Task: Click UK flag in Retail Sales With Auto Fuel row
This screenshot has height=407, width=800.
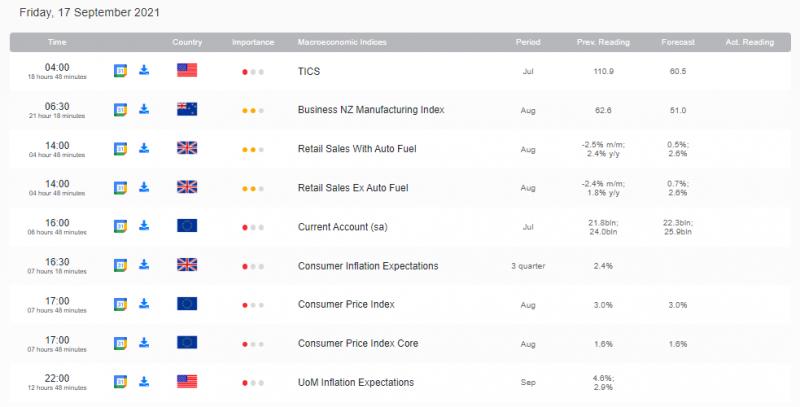Action: (187, 148)
